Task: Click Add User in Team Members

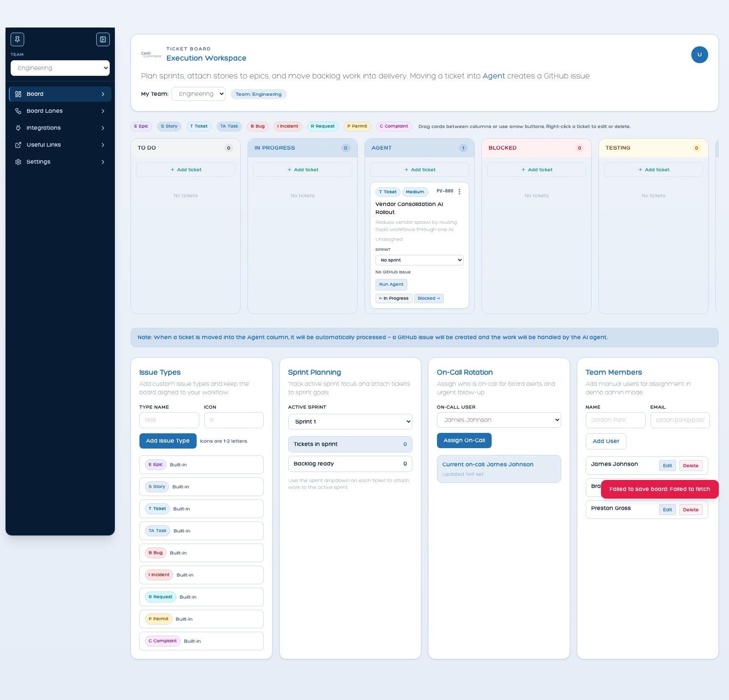Action: click(606, 441)
